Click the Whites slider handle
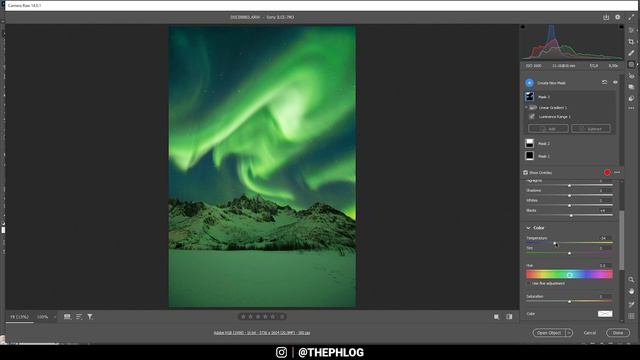 pos(569,205)
